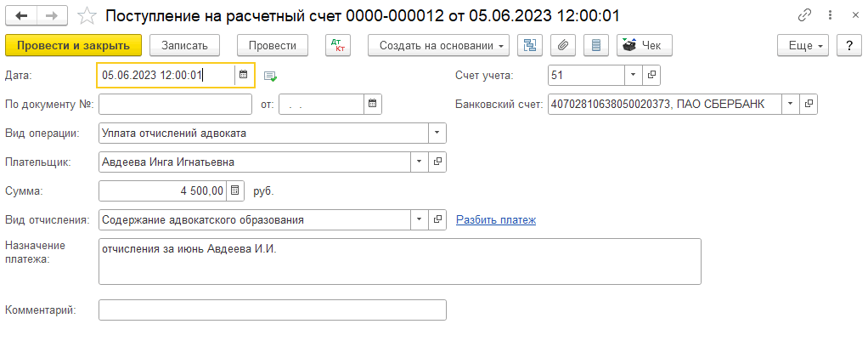Click the green list icon beside Дата

tap(270, 76)
